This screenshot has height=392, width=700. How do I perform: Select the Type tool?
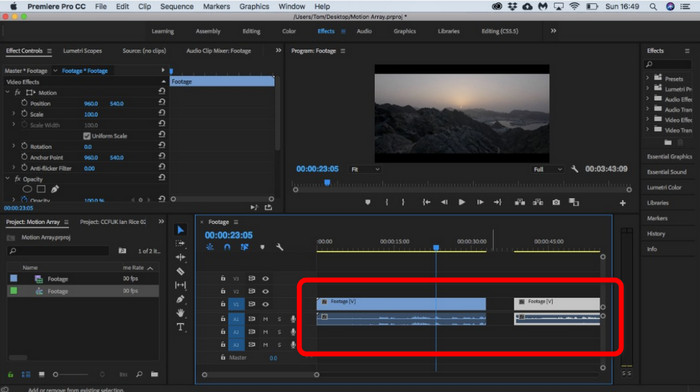pos(180,327)
